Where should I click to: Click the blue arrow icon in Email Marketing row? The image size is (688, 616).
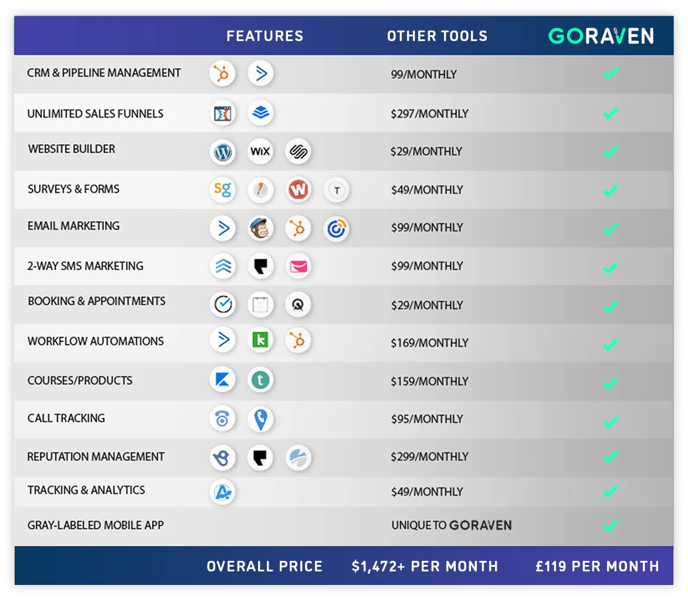coord(222,228)
